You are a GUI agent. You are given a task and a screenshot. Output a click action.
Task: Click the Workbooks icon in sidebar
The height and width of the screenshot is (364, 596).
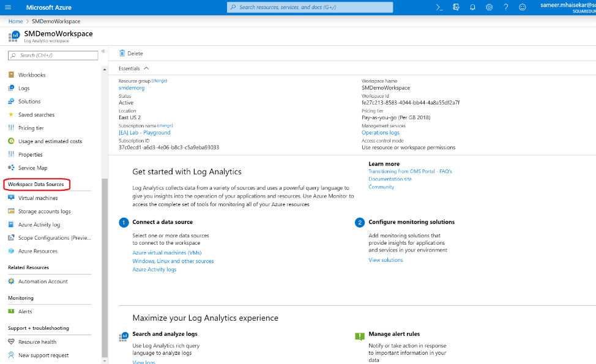click(12, 75)
